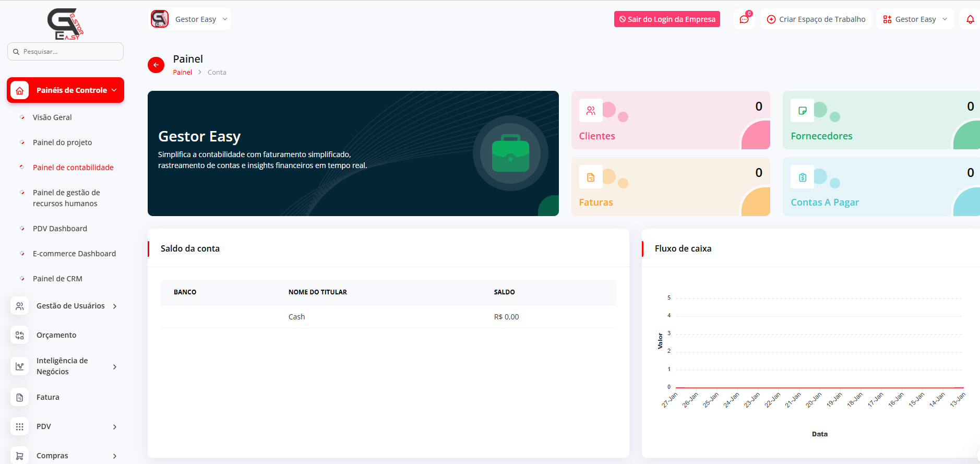The height and width of the screenshot is (464, 980).
Task: Click Sair do Login da Empresa button
Action: click(667, 19)
